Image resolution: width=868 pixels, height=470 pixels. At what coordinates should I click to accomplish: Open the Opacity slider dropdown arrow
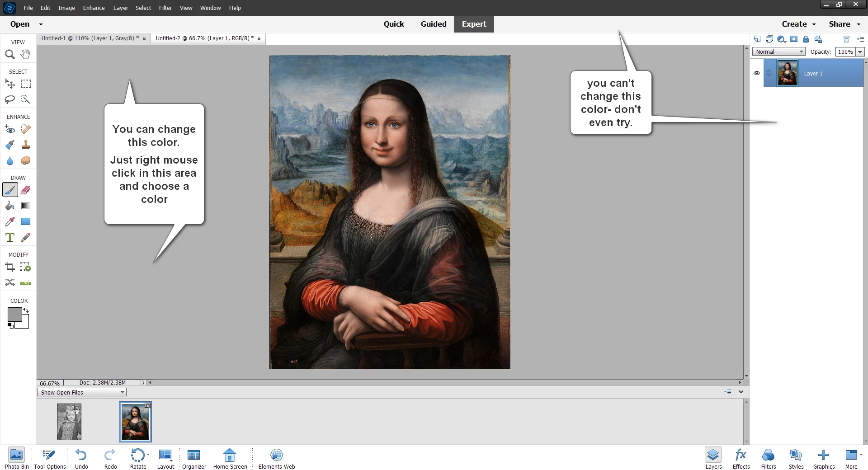pos(860,52)
